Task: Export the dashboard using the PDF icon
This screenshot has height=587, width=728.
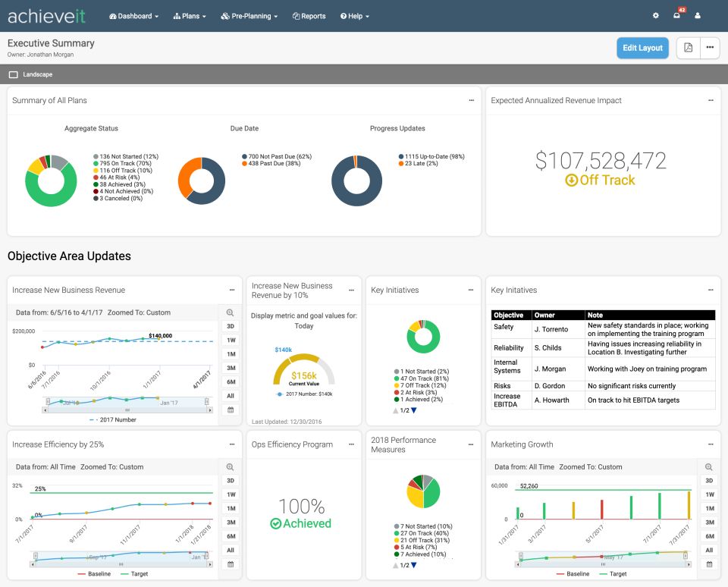Action: tap(688, 48)
